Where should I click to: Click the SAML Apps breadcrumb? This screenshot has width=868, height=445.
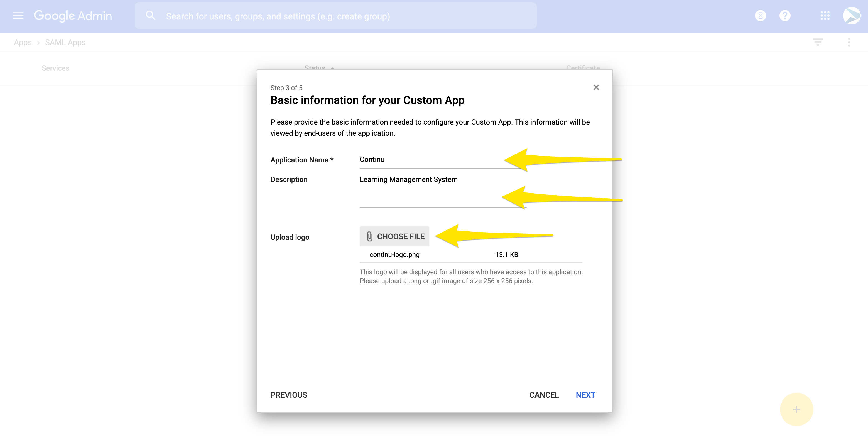(x=65, y=42)
